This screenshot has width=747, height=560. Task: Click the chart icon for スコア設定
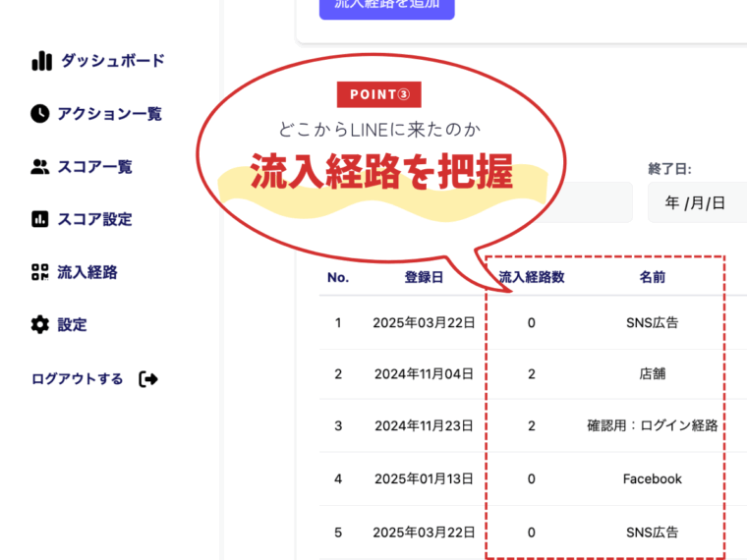pos(40,219)
